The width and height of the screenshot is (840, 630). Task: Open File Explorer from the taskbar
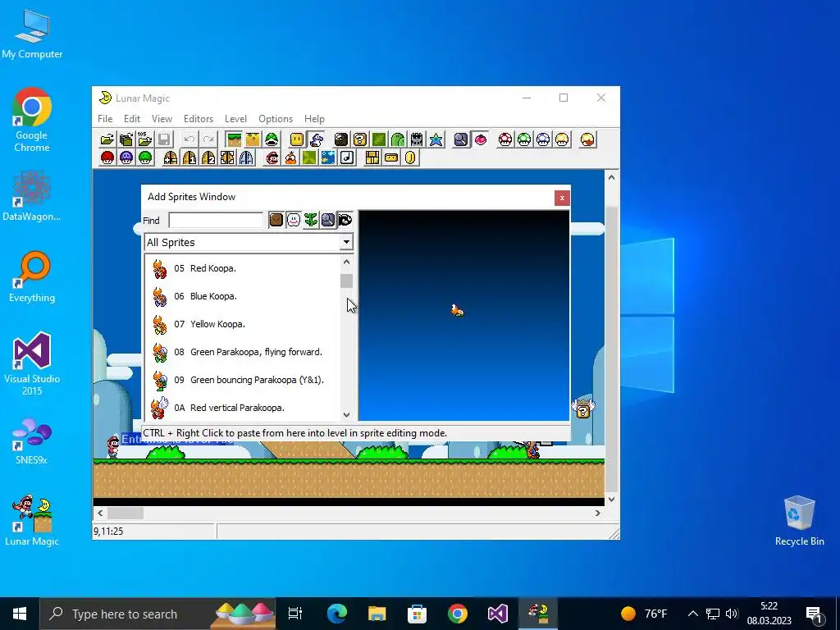(x=377, y=614)
